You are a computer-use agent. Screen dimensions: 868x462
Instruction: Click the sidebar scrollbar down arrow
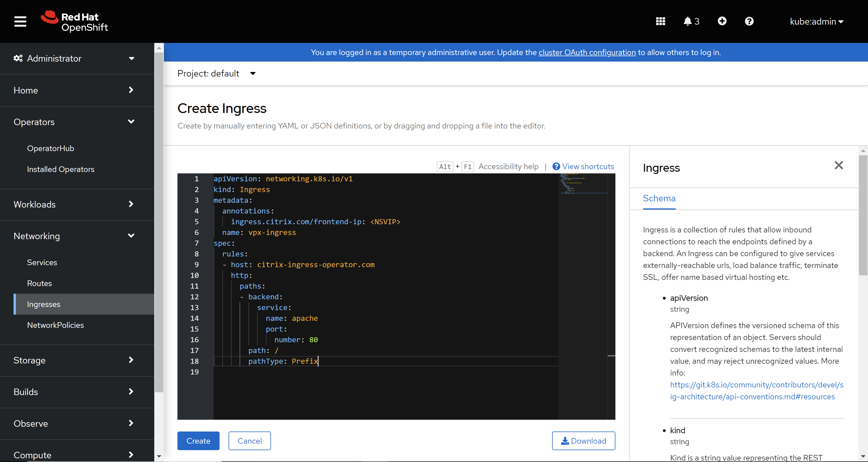[159, 457]
